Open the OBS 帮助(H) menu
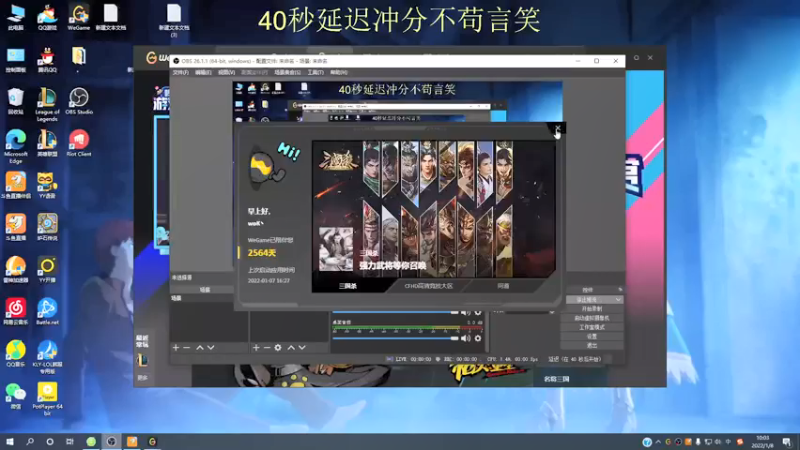Screen dimensions: 800x450 pos(339,72)
